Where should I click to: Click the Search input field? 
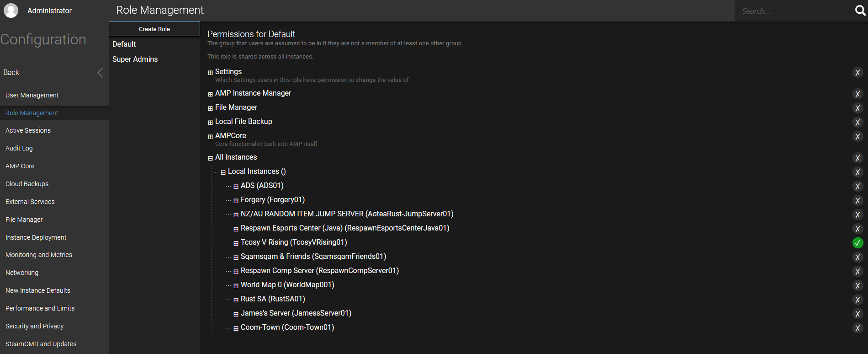pyautogui.click(x=794, y=11)
